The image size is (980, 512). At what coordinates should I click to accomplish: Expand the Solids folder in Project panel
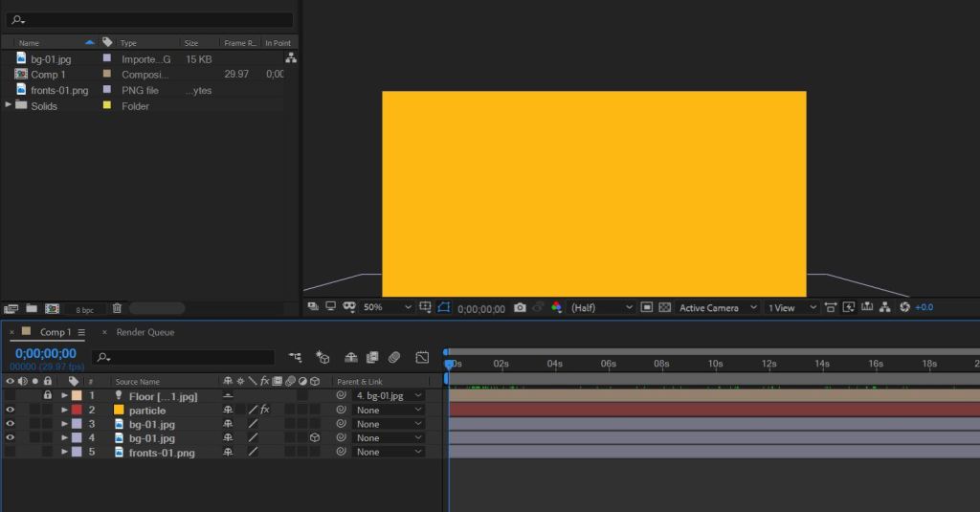[x=9, y=105]
